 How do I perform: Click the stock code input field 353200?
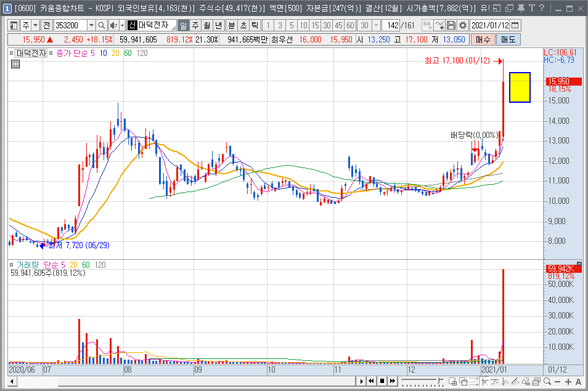coord(70,25)
